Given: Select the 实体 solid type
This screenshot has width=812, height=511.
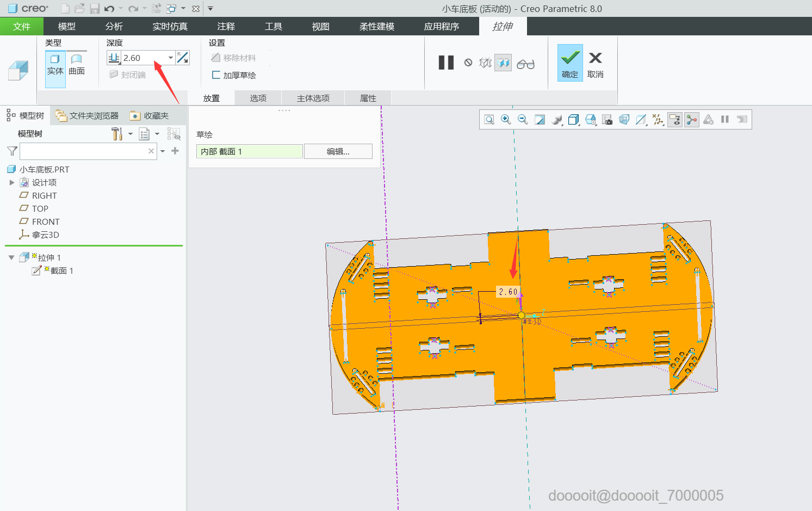Looking at the screenshot, I should click(55, 64).
